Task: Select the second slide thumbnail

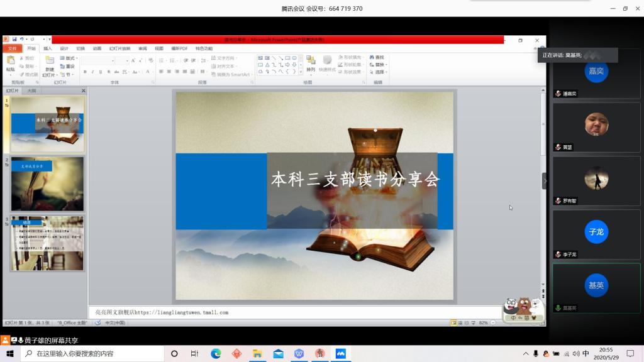Action: pyautogui.click(x=47, y=184)
